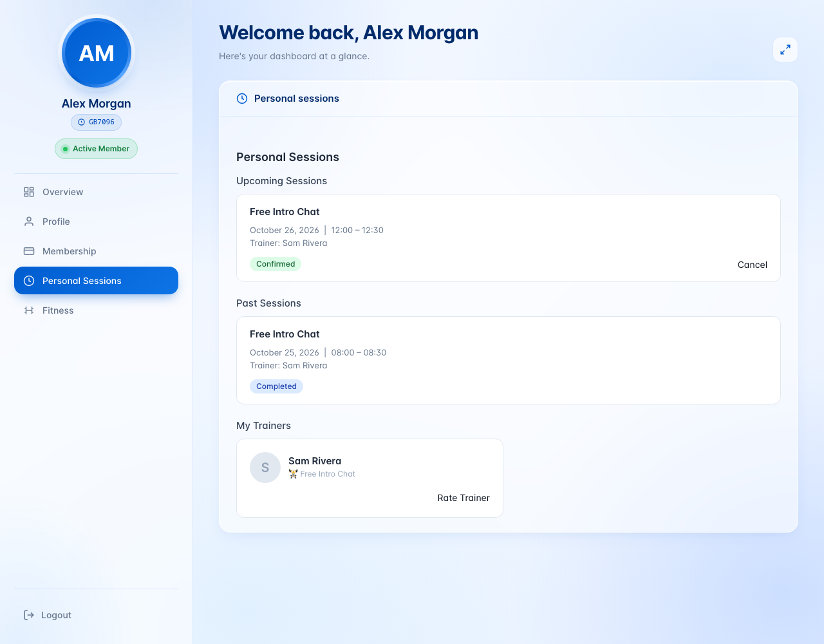
Task: Open the Membership section
Action: point(96,251)
